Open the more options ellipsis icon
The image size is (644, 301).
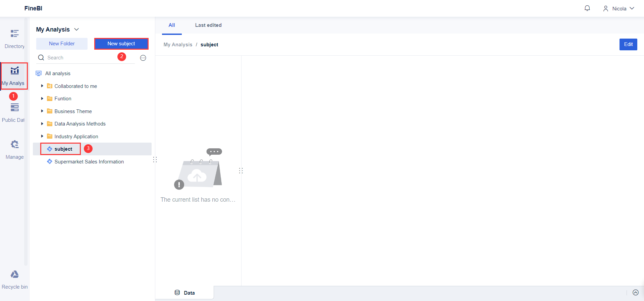[143, 58]
